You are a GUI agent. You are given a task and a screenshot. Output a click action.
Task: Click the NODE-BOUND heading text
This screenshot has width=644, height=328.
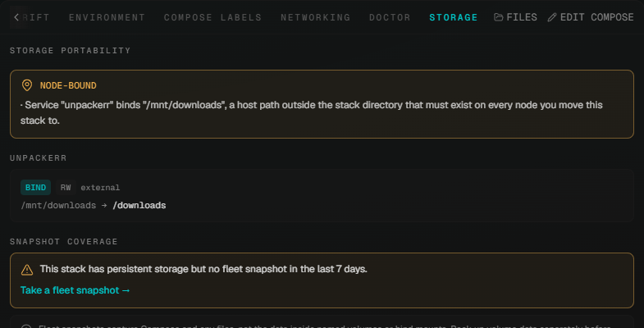68,85
